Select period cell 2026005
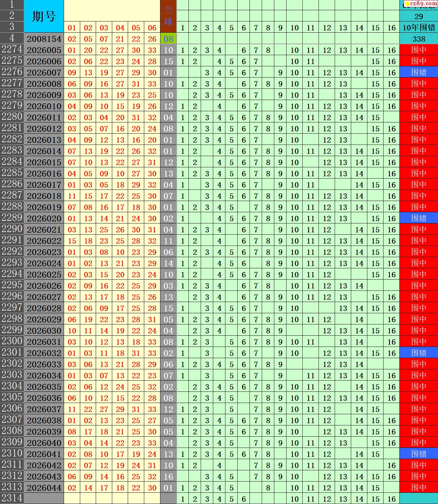438x504 pixels. pos(44,50)
